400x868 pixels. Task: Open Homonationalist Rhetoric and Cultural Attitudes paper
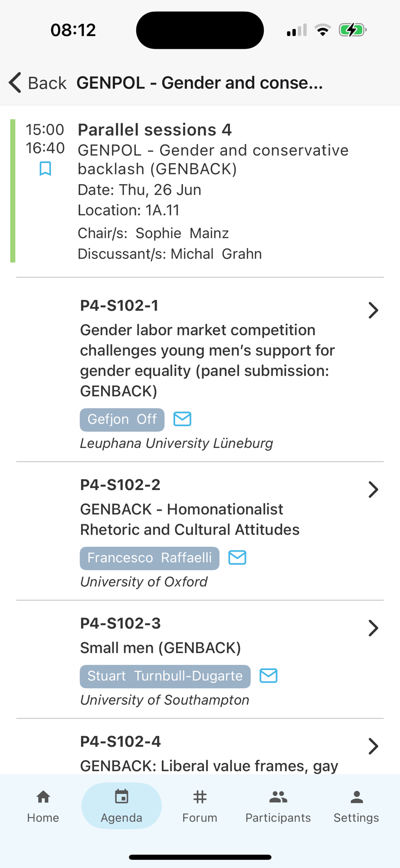pyautogui.click(x=190, y=519)
